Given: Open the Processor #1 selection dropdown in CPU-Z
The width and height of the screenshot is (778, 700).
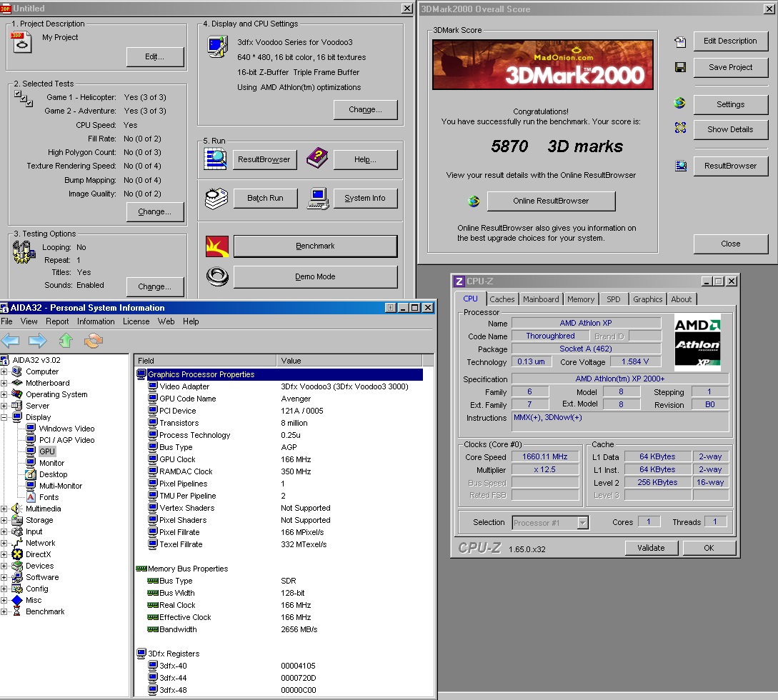Looking at the screenshot, I should [x=583, y=522].
